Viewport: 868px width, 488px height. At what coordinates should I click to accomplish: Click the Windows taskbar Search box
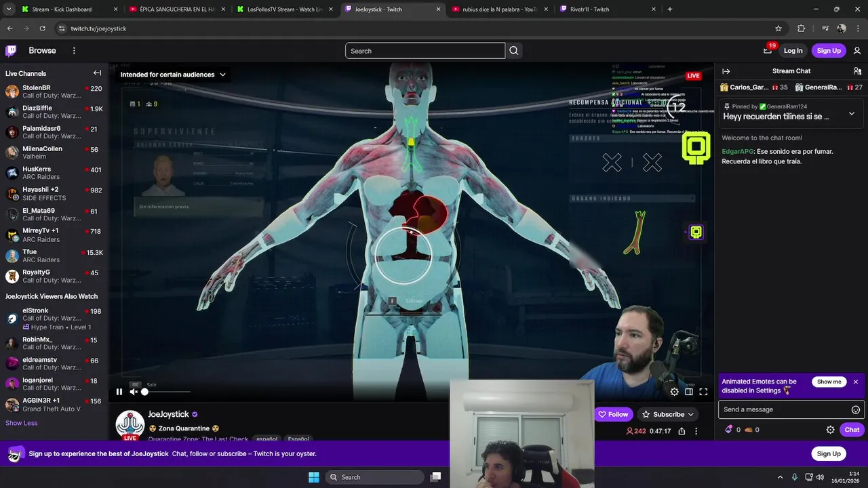pos(376,477)
